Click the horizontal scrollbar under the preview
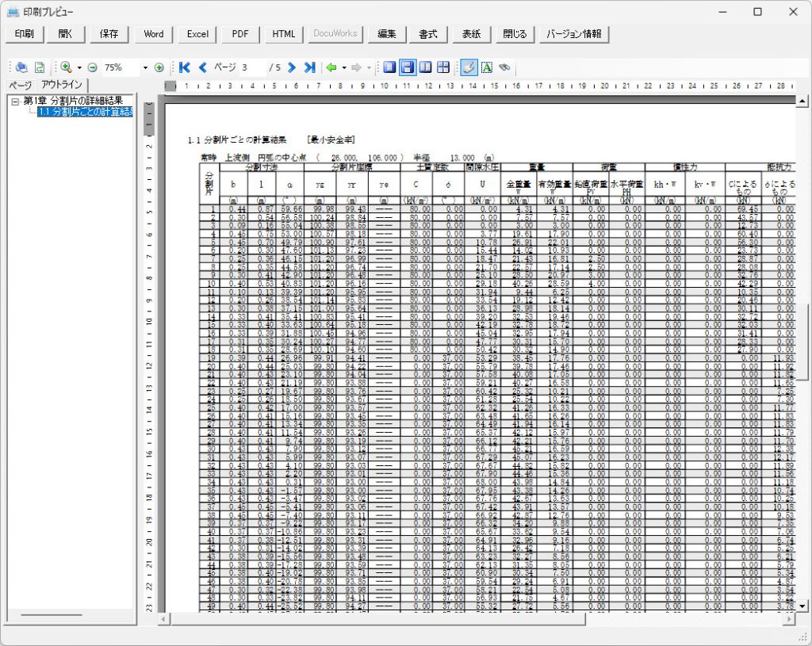This screenshot has width=812, height=646. [x=476, y=619]
